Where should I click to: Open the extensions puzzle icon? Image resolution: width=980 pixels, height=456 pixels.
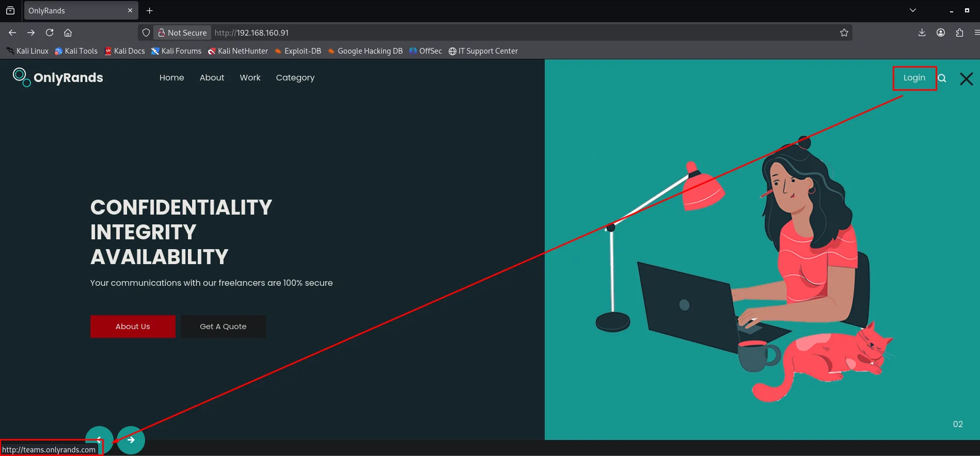[959, 32]
